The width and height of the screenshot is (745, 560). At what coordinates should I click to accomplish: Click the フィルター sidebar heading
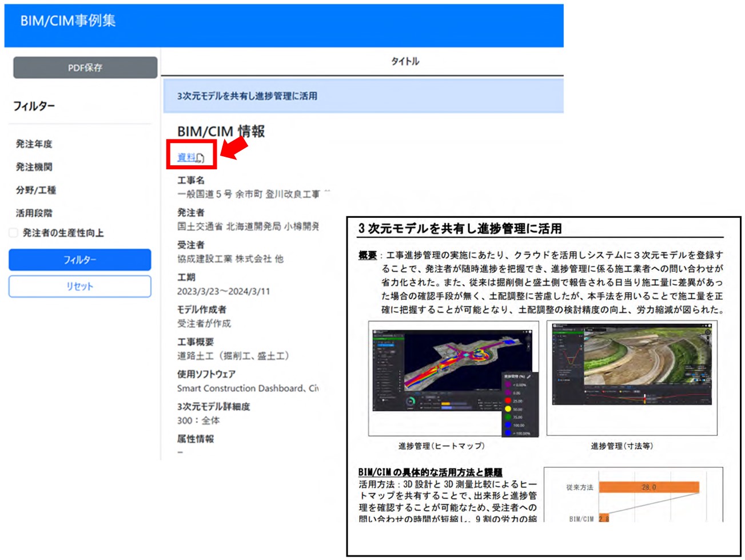(34, 106)
